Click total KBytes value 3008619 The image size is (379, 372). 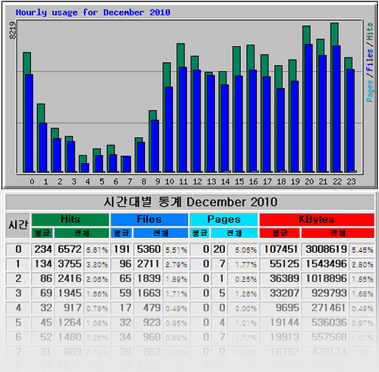(x=325, y=249)
